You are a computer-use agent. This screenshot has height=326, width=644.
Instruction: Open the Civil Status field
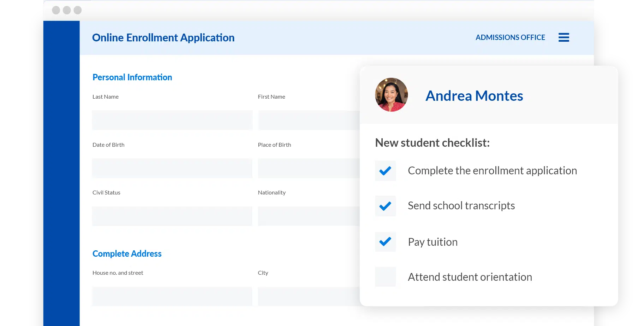[x=172, y=216]
